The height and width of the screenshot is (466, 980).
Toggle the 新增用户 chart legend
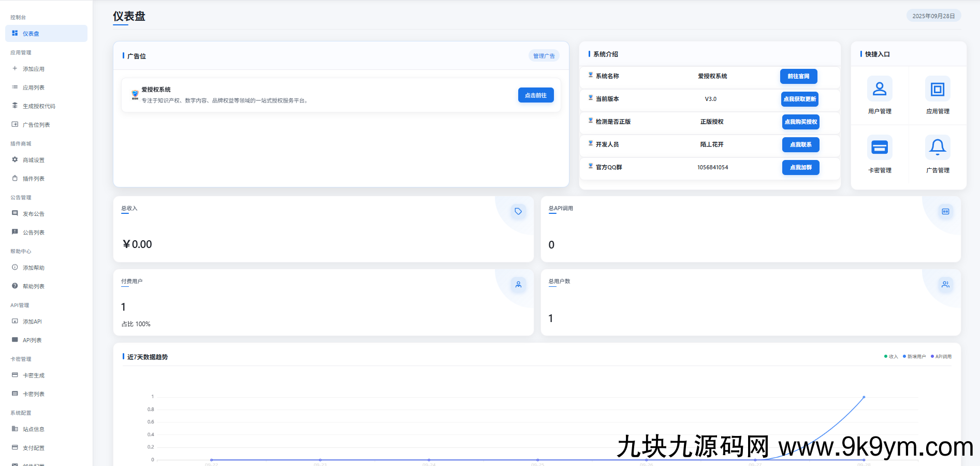pos(914,356)
